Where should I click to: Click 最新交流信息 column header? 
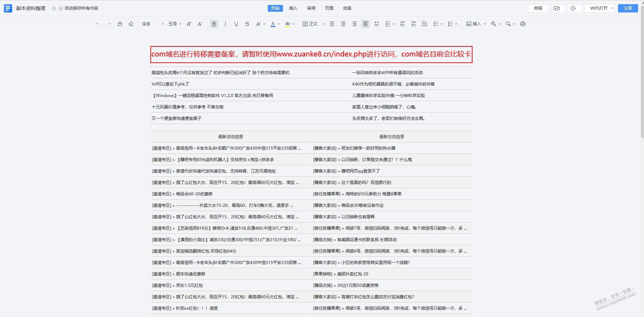392,137
